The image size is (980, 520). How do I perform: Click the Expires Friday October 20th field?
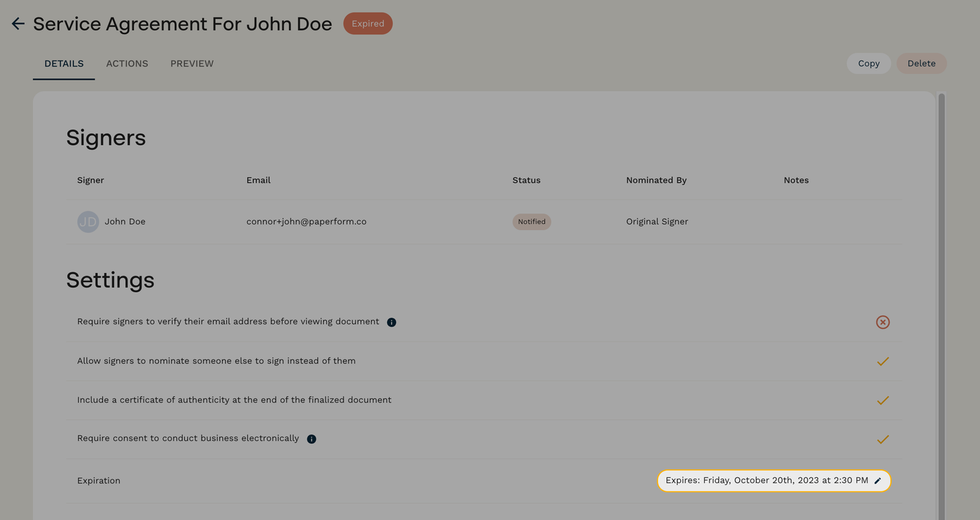[x=766, y=481]
